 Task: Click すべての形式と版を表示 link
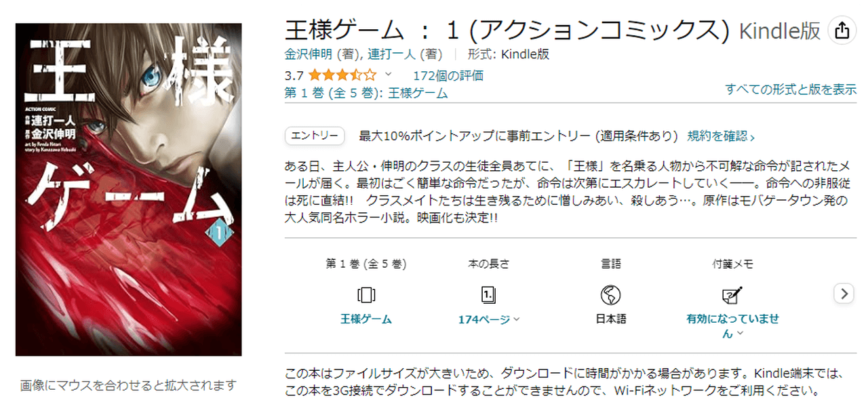[x=791, y=89]
